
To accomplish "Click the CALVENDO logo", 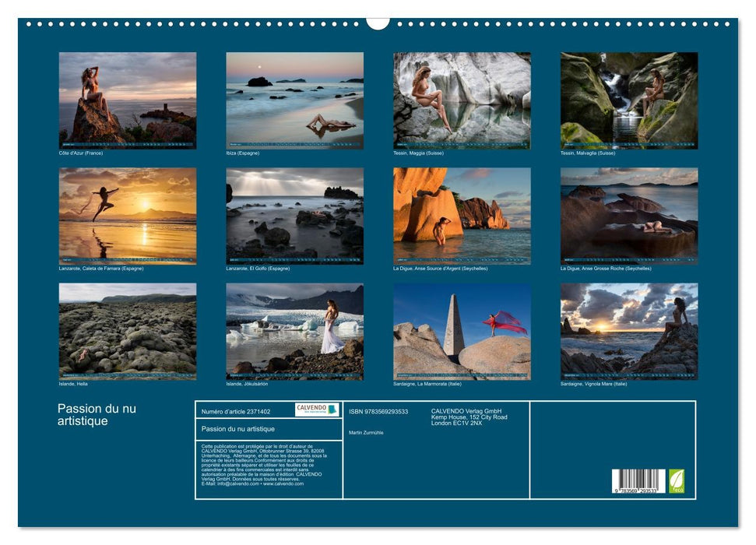I will click(317, 410).
